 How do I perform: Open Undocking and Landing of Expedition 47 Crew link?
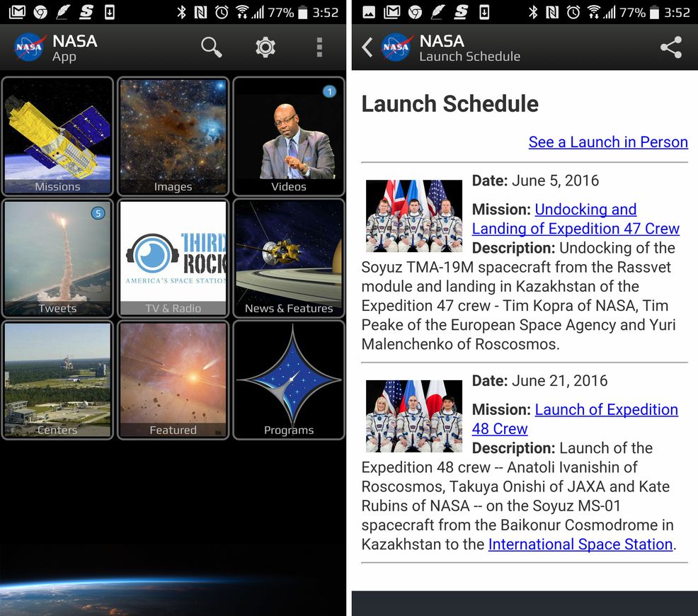pyautogui.click(x=576, y=219)
